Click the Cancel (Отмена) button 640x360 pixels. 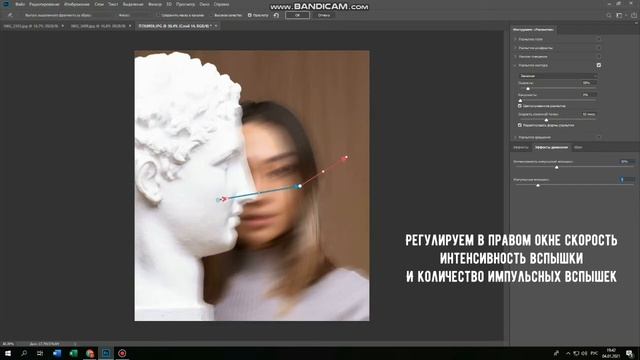(x=324, y=15)
